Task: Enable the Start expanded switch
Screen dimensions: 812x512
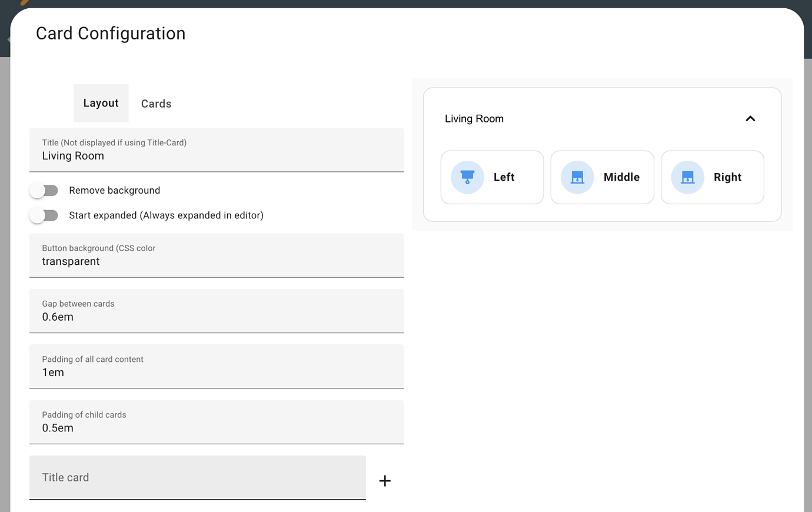Action: pyautogui.click(x=44, y=215)
